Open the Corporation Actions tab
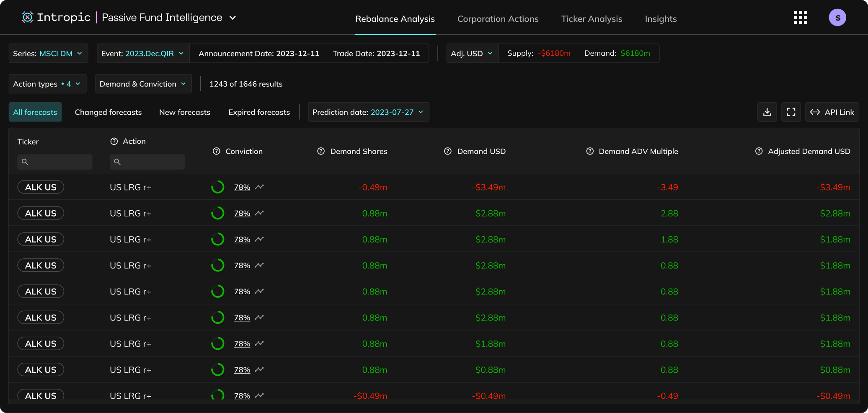 pyautogui.click(x=498, y=19)
